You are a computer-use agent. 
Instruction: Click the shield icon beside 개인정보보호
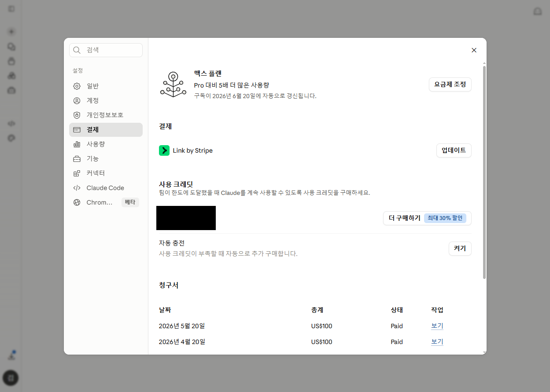coord(77,115)
